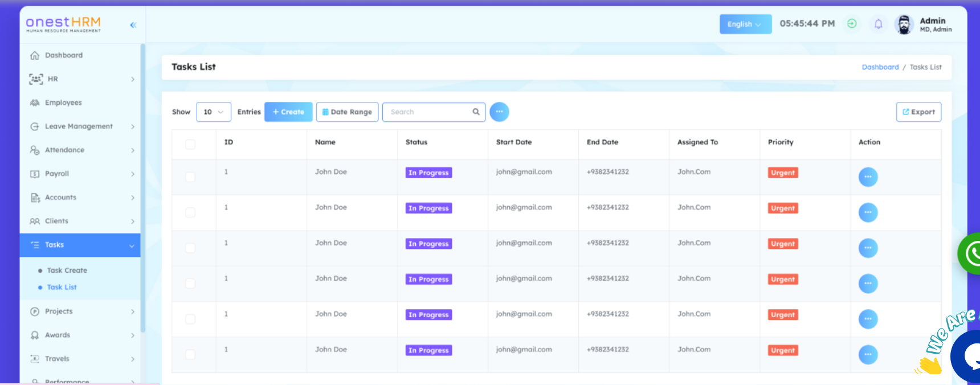Click the Create button

pos(288,112)
